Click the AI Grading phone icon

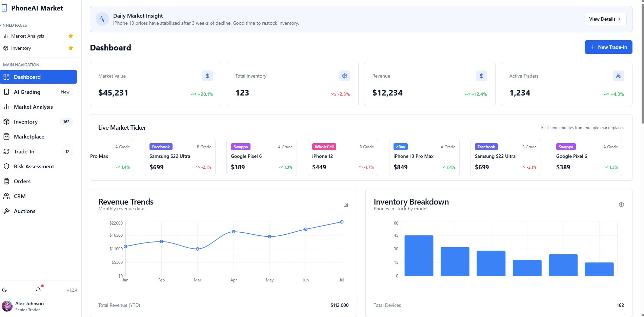coord(6,92)
